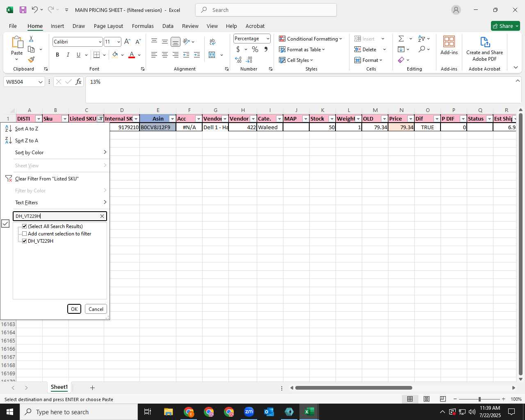Click Cancel in filter dropdown
This screenshot has height=420, width=525.
pyautogui.click(x=96, y=309)
